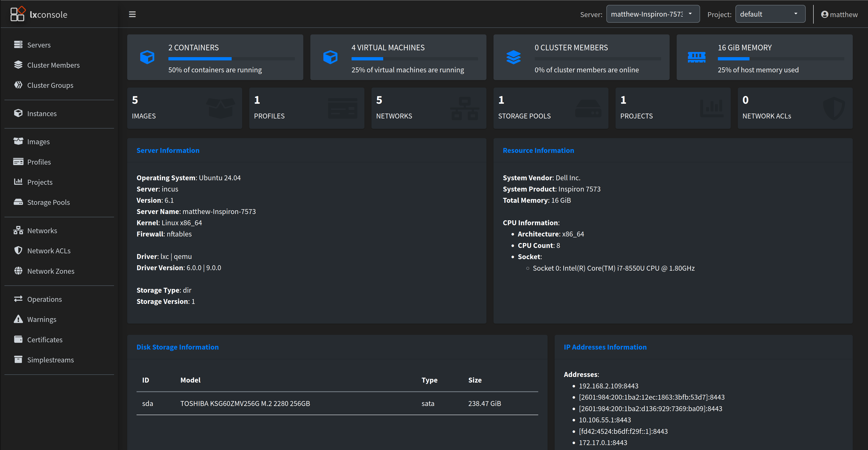Click the Operations arrows icon
Viewport: 868px width, 450px height.
click(x=18, y=299)
